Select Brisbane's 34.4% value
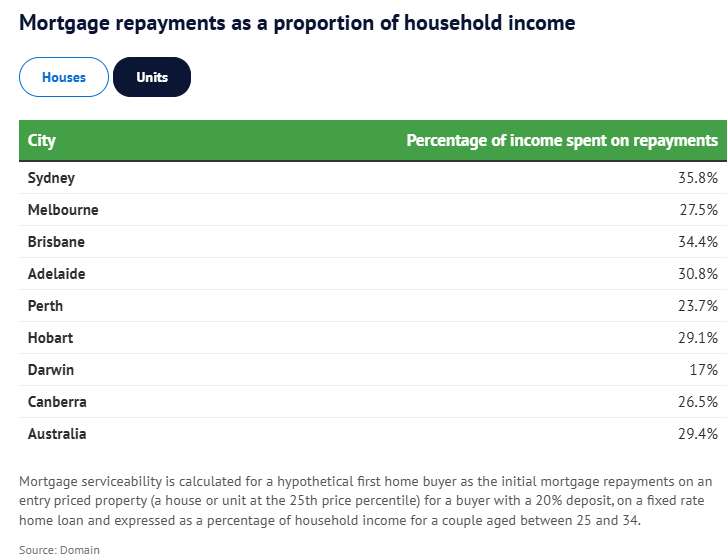Viewport: 728px width, 556px height. [x=698, y=242]
